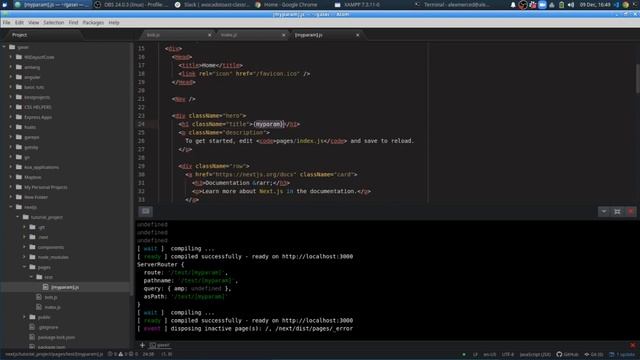Open the Selection menu
Viewport: 640px width, 360px height.
[x=53, y=22]
